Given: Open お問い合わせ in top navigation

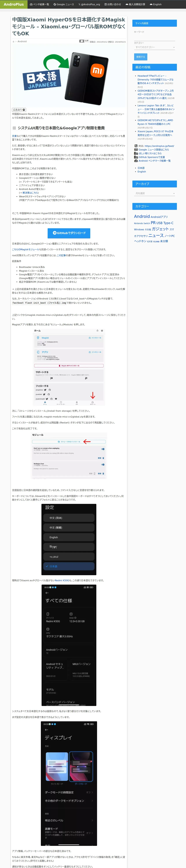Looking at the screenshot, I should point(113,4).
